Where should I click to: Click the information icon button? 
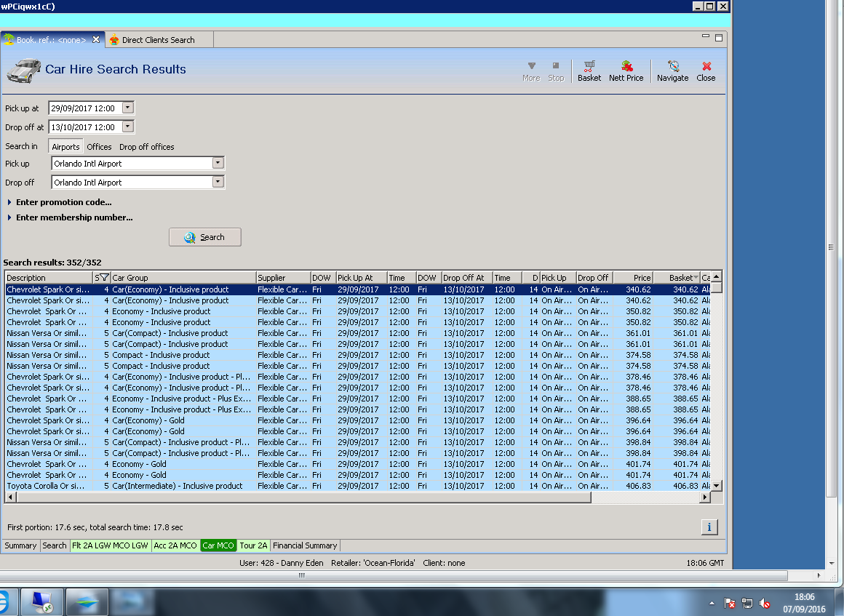click(709, 527)
